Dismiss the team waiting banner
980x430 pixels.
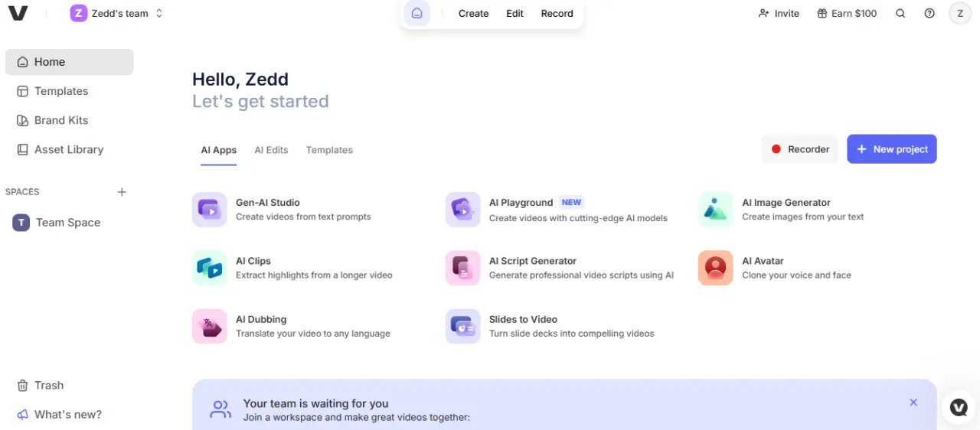(x=913, y=402)
